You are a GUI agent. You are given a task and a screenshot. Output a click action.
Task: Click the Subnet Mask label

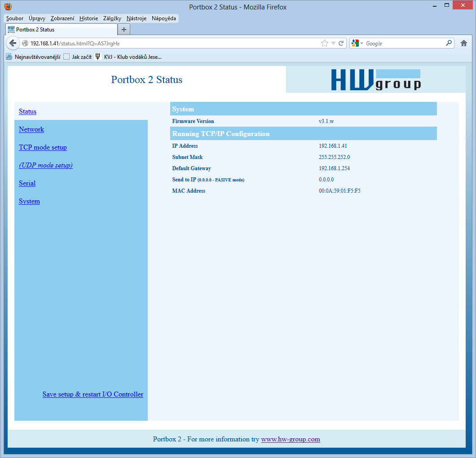[187, 157]
